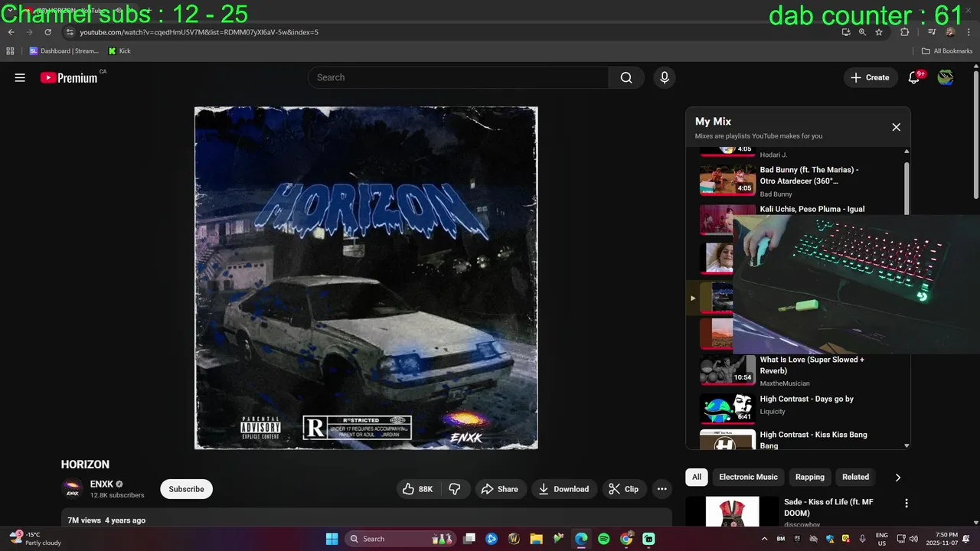Open Google Chrome from the taskbar
Image resolution: width=980 pixels, height=551 pixels.
tap(626, 539)
